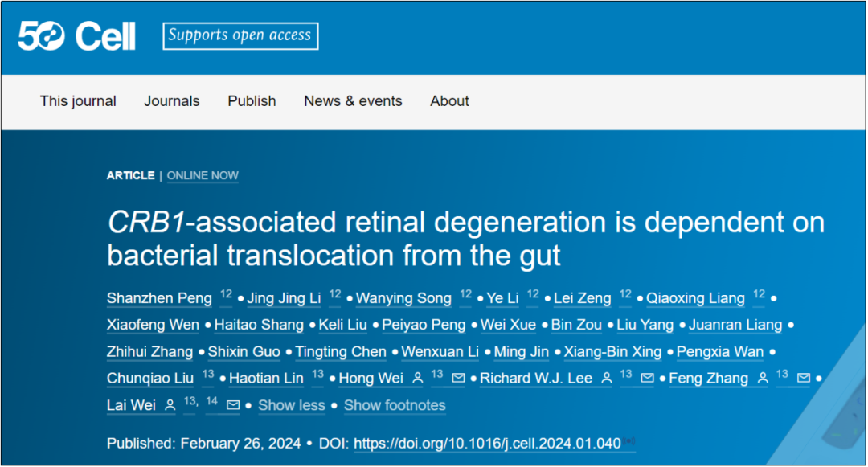Open the Publish menu
The width and height of the screenshot is (868, 467).
[x=252, y=101]
